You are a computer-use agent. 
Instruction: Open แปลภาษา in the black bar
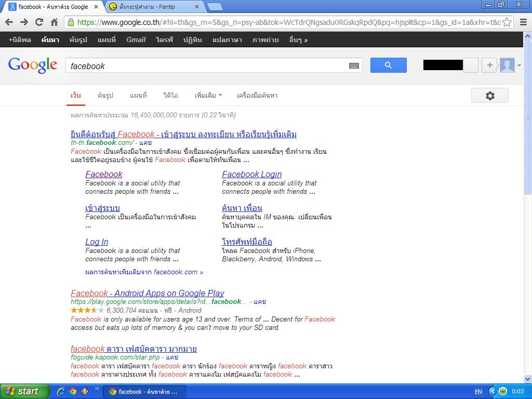tap(227, 39)
